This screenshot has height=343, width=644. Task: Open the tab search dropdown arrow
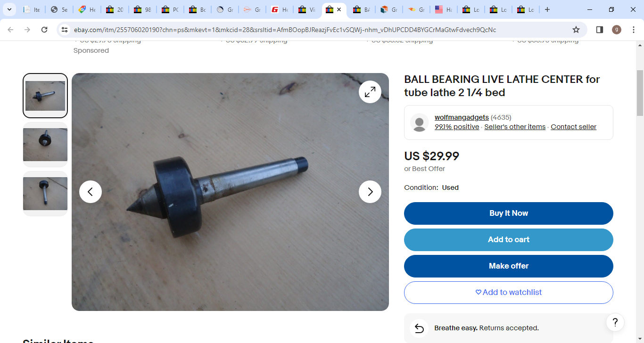point(9,9)
